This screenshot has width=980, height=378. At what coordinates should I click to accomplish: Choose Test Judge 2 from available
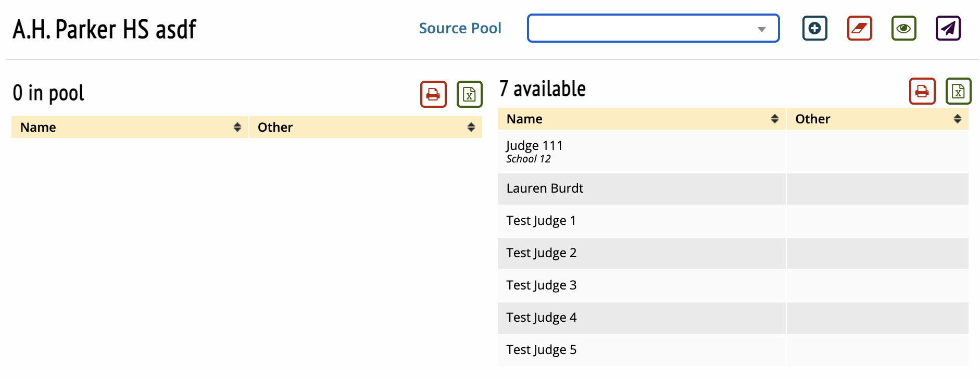(x=541, y=253)
